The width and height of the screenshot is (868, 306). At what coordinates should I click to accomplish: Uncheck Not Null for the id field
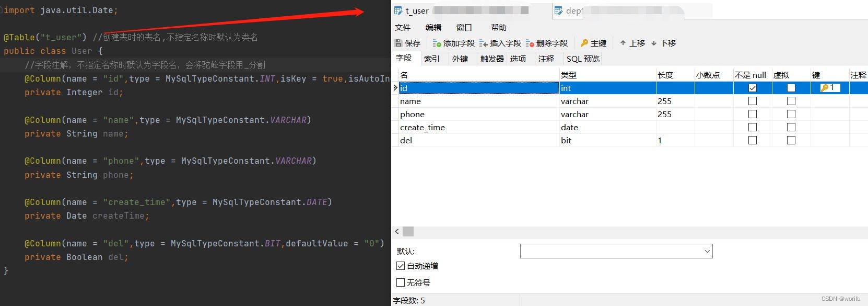click(x=753, y=88)
